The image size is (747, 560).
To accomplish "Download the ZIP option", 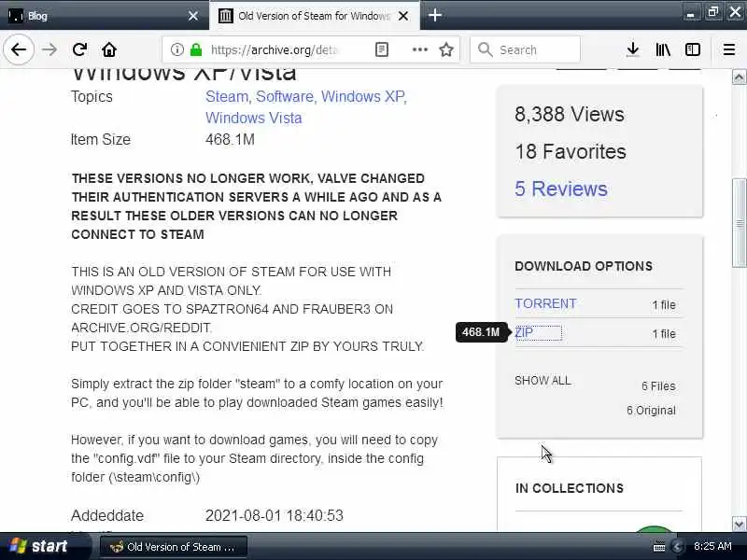I will click(524, 332).
